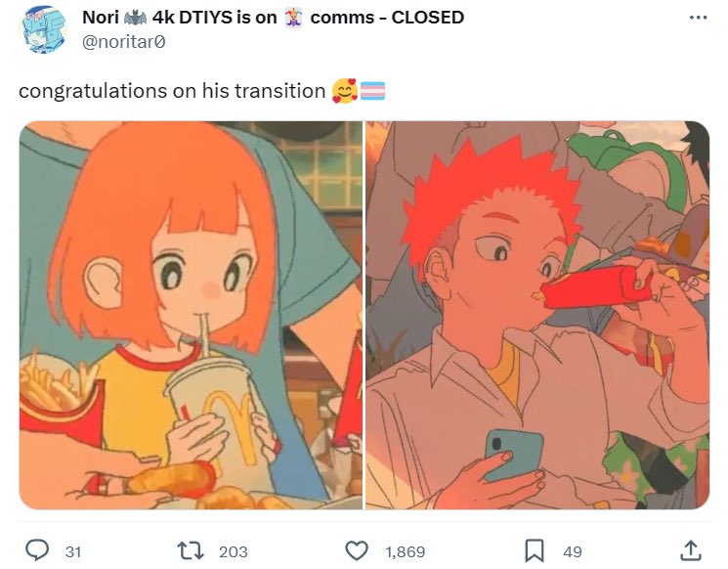Like the tweet with heart icon
Screen dimensions: 728x569
point(357,551)
